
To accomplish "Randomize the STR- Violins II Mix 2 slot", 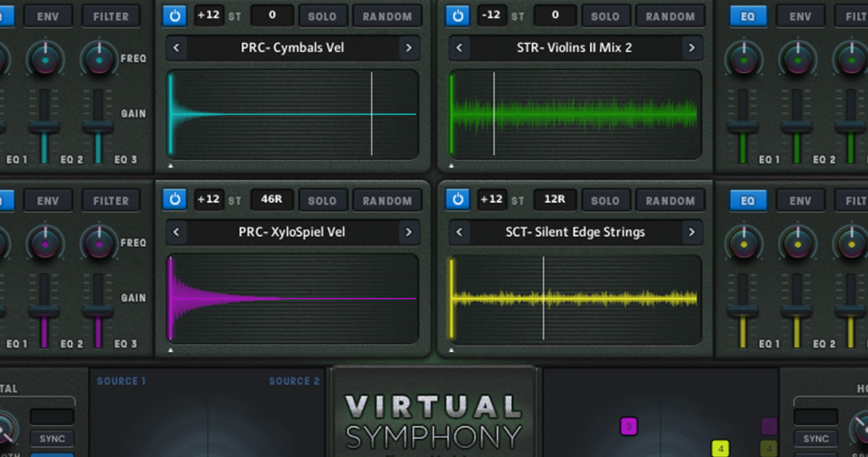I will click(x=670, y=16).
